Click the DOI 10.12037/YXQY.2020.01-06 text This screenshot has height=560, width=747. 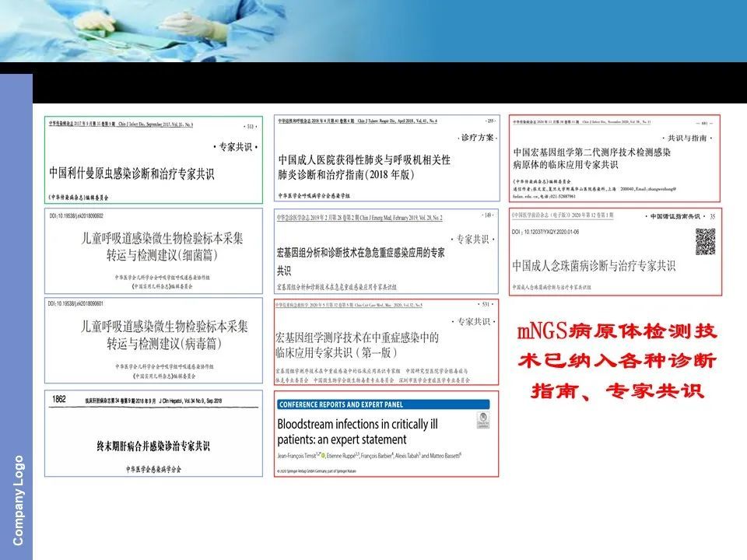click(545, 232)
